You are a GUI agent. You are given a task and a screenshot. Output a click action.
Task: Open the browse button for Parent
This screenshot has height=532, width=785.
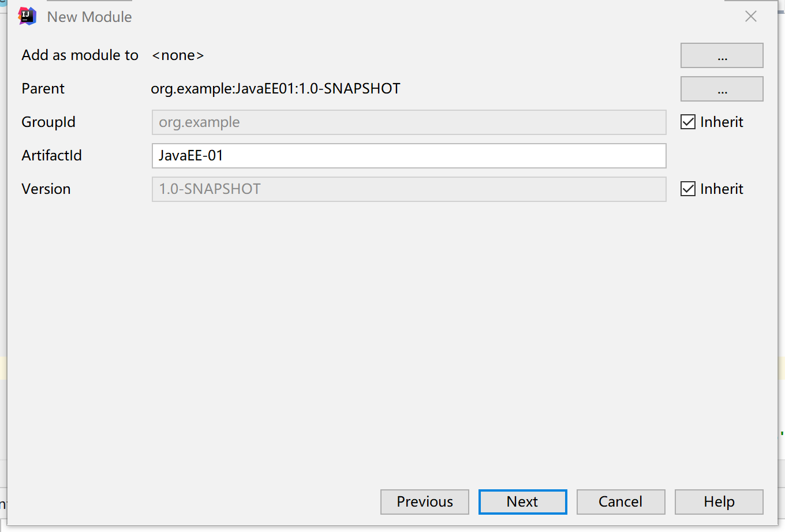pos(722,89)
